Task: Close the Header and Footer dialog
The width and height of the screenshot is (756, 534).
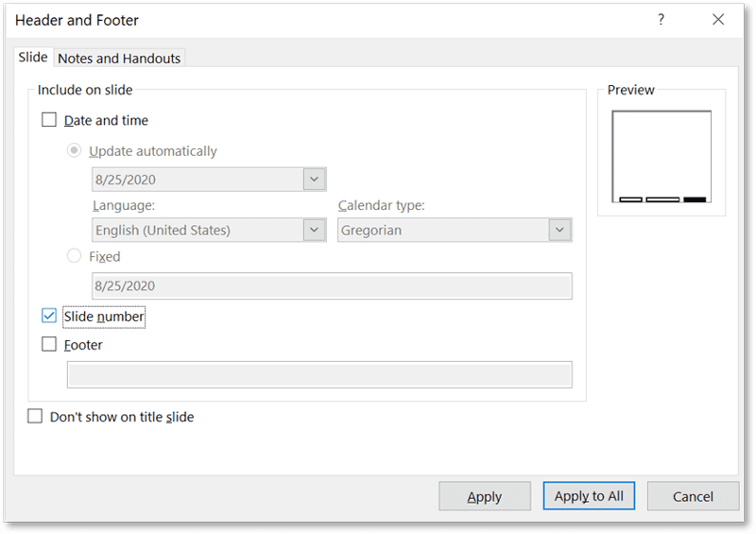Action: (718, 20)
